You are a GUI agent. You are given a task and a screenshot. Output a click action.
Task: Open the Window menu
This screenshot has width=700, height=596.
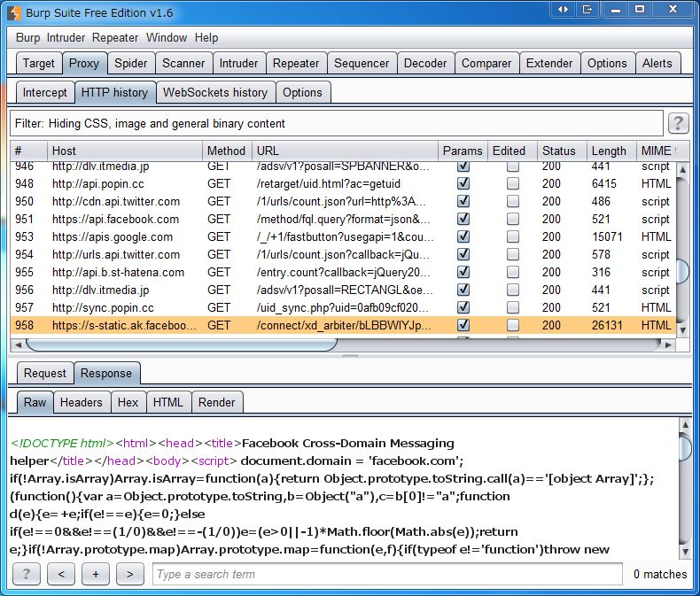tap(167, 37)
